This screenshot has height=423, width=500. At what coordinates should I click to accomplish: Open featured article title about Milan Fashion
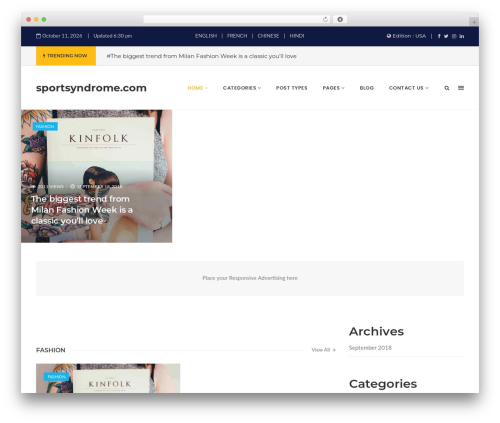click(82, 210)
